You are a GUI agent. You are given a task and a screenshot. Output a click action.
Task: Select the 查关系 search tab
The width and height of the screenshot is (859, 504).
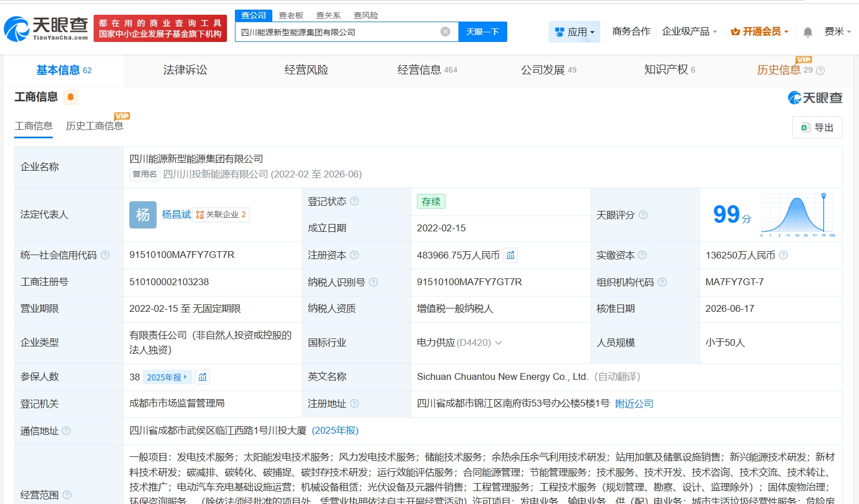coord(328,15)
